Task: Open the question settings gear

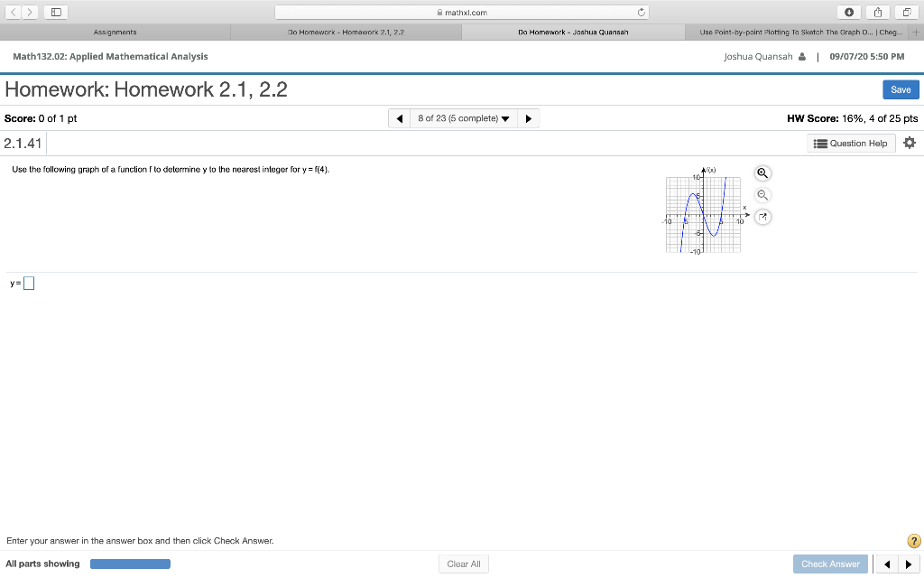Action: coord(910,142)
